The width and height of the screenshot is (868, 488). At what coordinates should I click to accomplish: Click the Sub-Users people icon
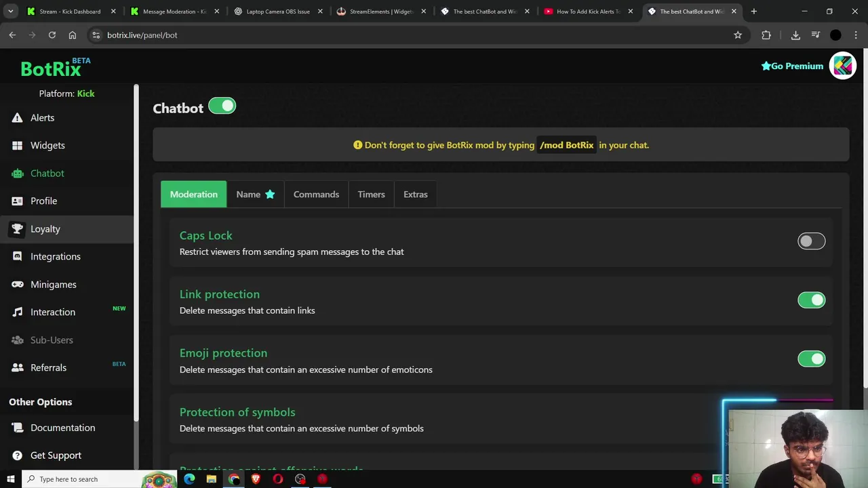click(x=18, y=340)
